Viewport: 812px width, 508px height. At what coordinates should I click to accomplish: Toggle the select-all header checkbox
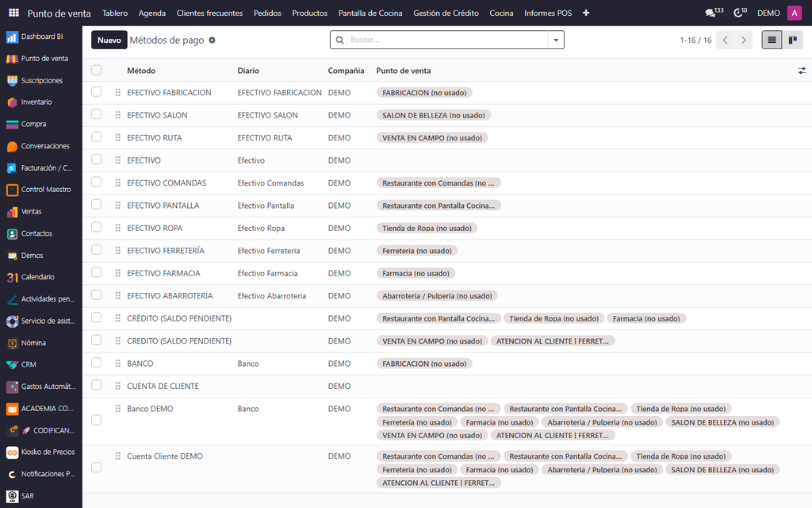coord(96,70)
